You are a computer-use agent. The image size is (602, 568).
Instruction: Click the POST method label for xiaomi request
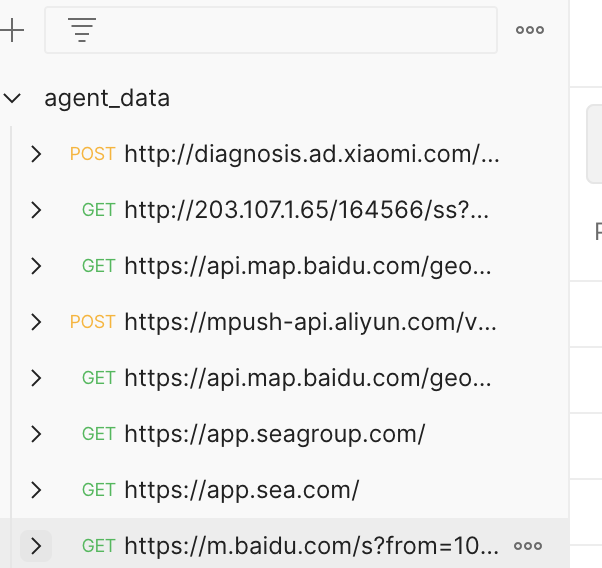(x=93, y=154)
